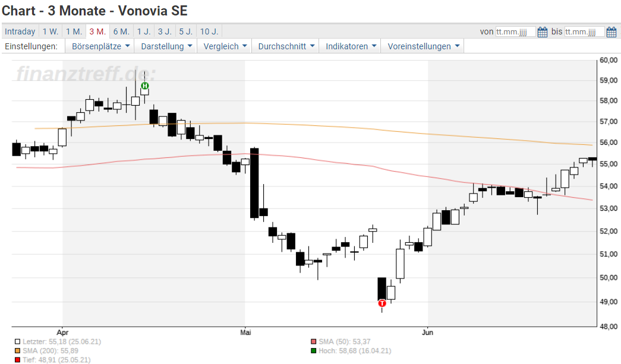Click the 60,00 price axis label

point(609,60)
